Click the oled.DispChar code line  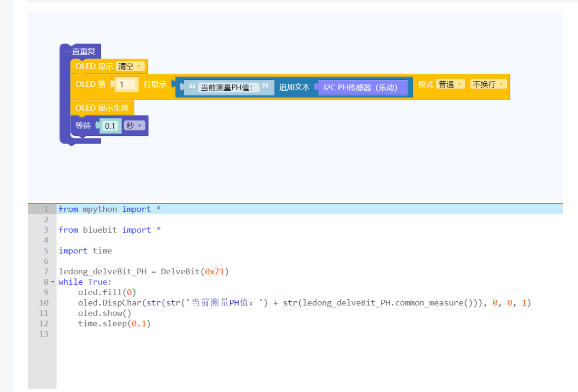pyautogui.click(x=304, y=303)
